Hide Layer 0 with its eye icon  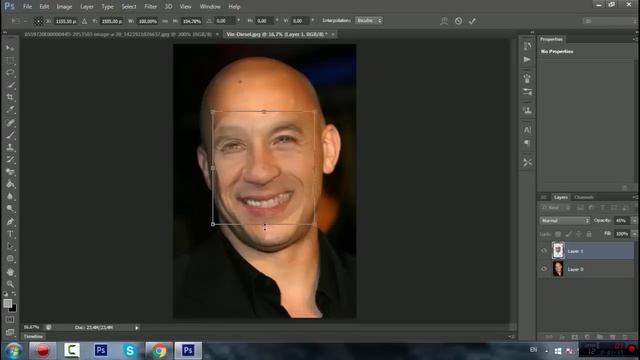coord(544,269)
